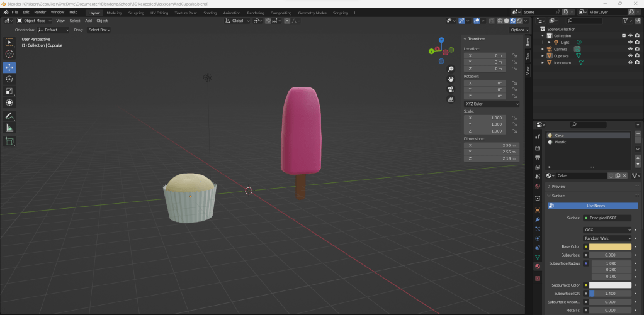Open the Base Color swatch
This screenshot has height=315, width=644.
pyautogui.click(x=610, y=246)
